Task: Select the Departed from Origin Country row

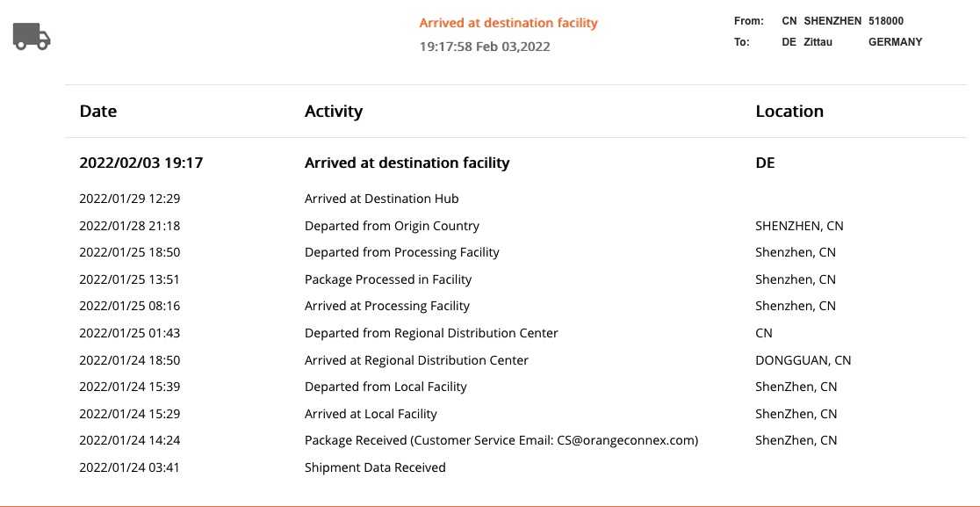Action: [x=515, y=226]
